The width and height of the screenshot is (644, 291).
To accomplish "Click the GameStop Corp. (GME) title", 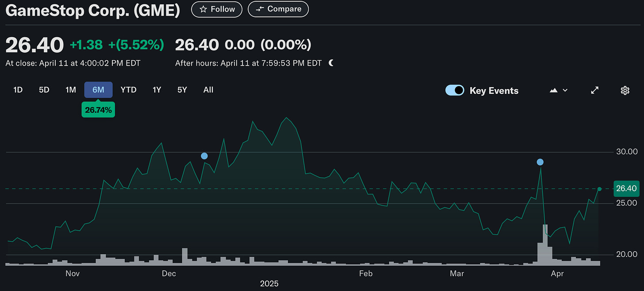I will (93, 10).
